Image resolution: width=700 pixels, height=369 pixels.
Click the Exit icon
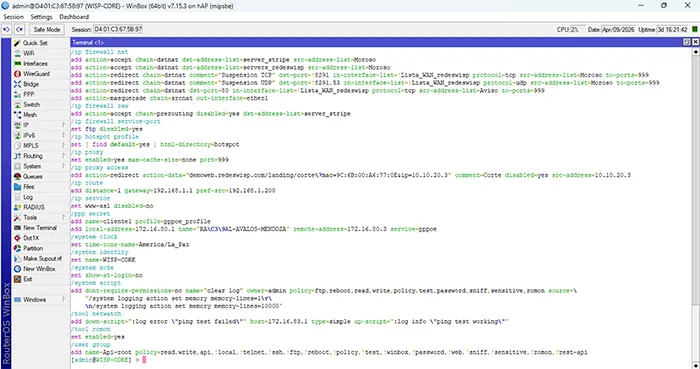click(17, 279)
